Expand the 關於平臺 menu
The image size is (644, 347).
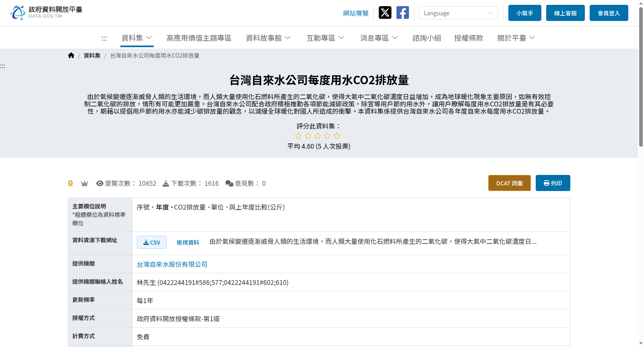pos(516,38)
